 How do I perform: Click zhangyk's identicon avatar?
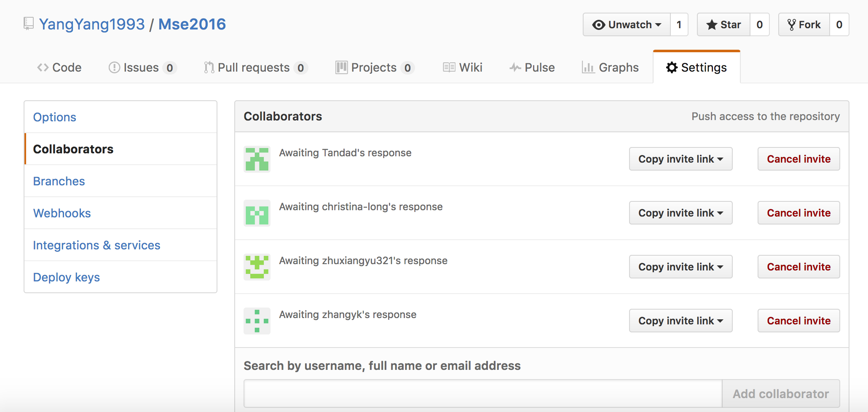[x=257, y=321]
